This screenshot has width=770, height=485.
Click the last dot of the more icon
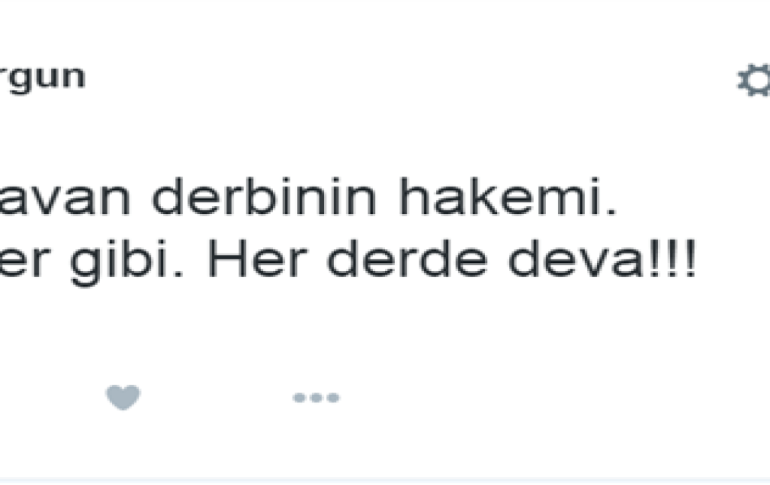click(x=333, y=398)
